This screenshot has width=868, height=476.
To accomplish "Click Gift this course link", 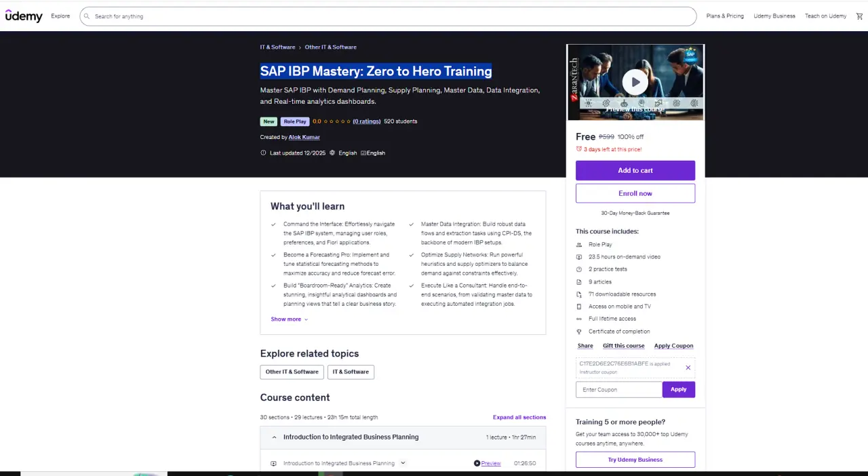I will pos(624,346).
